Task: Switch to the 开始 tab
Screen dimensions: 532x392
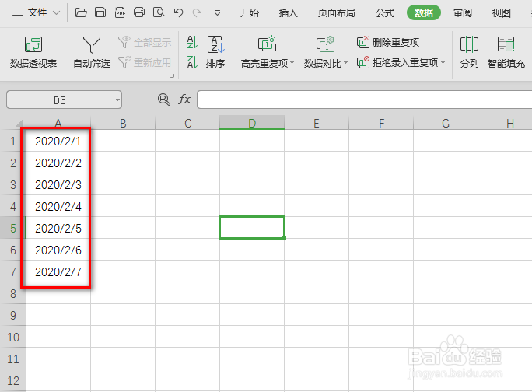Action: pyautogui.click(x=250, y=13)
